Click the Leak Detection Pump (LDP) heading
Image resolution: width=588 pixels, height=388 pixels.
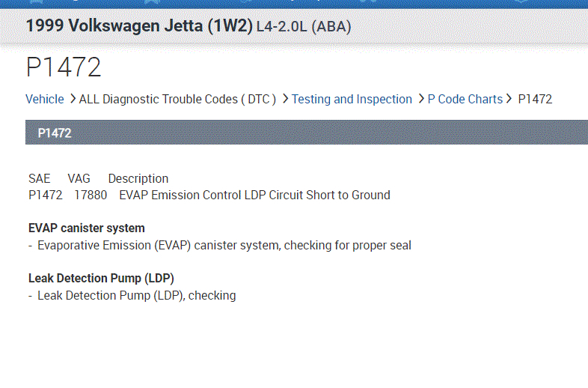101,278
